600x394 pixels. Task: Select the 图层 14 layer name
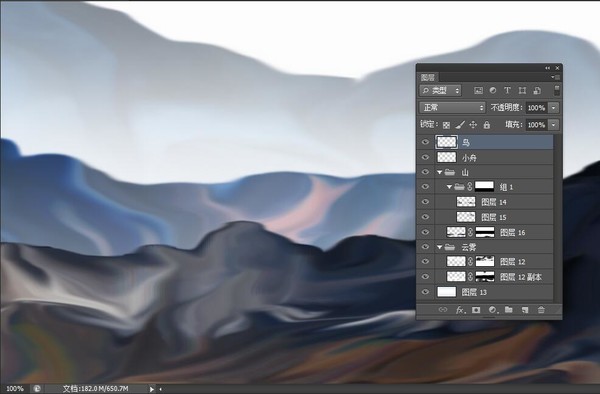[x=494, y=202]
